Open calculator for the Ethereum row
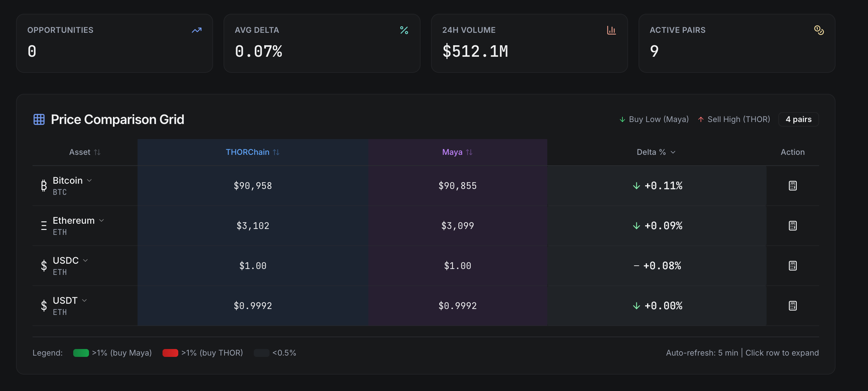The width and height of the screenshot is (868, 391). 792,226
